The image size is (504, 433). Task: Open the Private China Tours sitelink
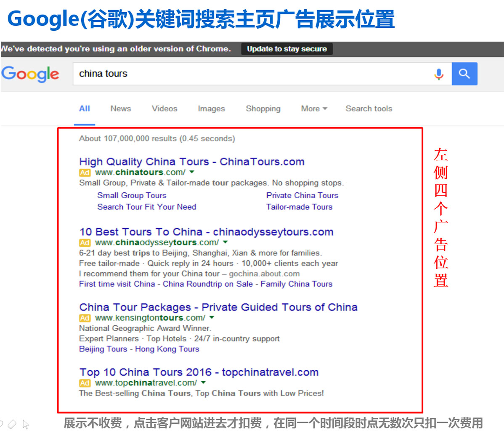(x=302, y=195)
